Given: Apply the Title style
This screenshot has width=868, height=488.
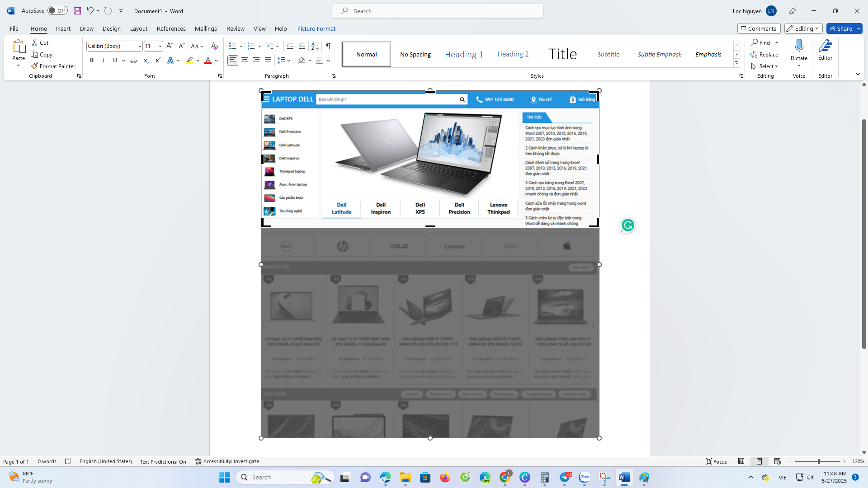Looking at the screenshot, I should coord(562,54).
